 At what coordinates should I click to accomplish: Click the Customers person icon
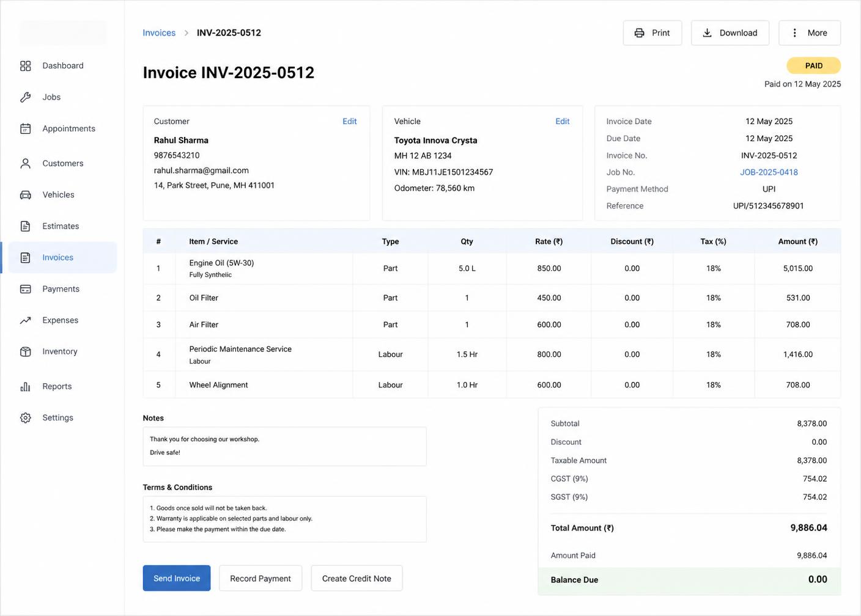click(25, 164)
